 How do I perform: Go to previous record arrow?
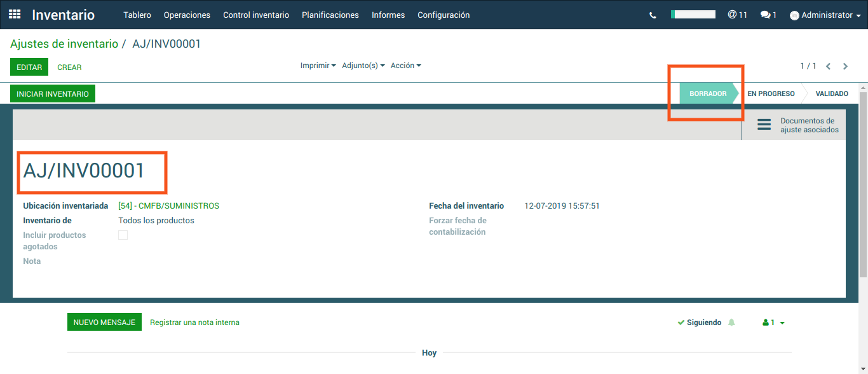pyautogui.click(x=829, y=66)
